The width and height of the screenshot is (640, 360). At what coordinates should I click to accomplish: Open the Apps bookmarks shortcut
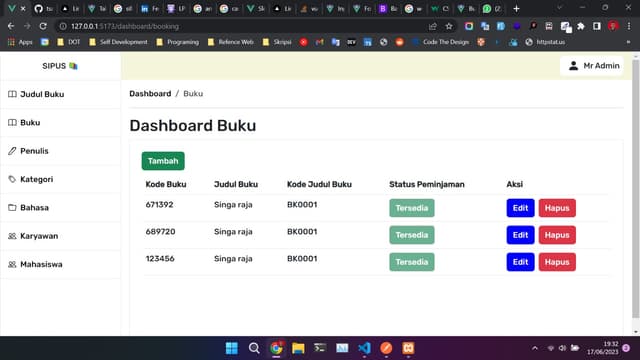(x=20, y=42)
